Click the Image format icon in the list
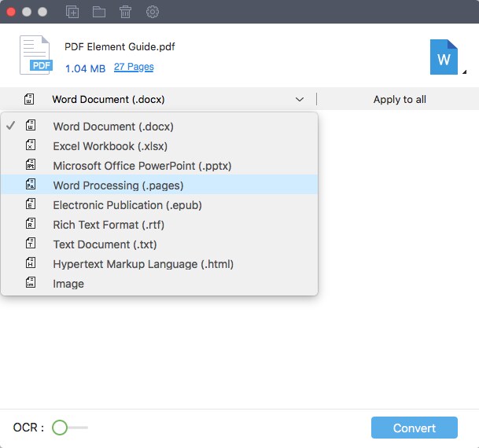479x448 pixels. coord(31,284)
